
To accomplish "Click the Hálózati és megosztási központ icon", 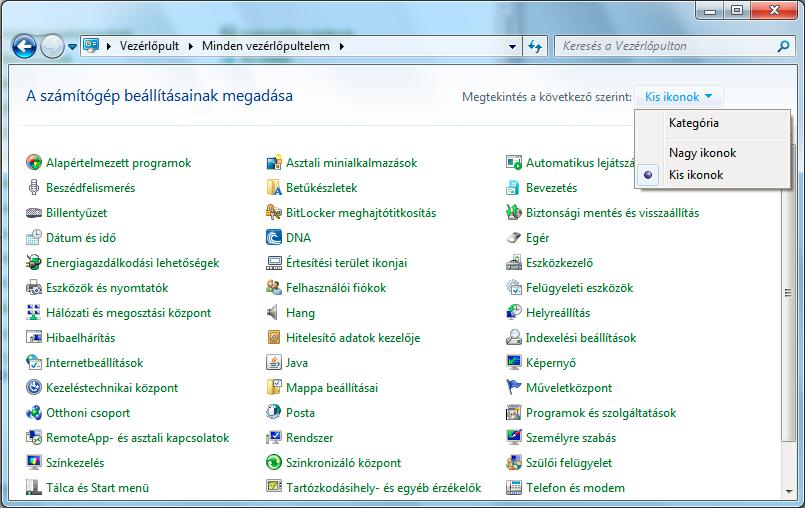I will (x=34, y=312).
